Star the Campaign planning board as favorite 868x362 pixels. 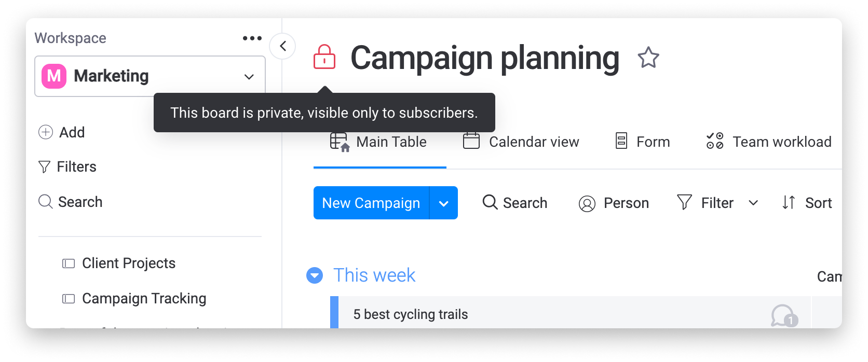(x=648, y=58)
